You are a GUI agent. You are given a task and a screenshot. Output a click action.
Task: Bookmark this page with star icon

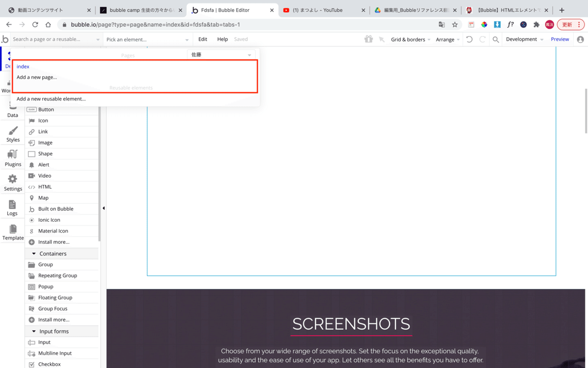pyautogui.click(x=455, y=25)
